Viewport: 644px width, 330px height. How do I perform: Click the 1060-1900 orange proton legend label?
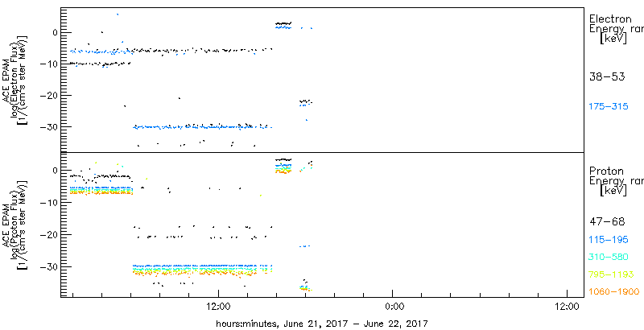(x=613, y=292)
